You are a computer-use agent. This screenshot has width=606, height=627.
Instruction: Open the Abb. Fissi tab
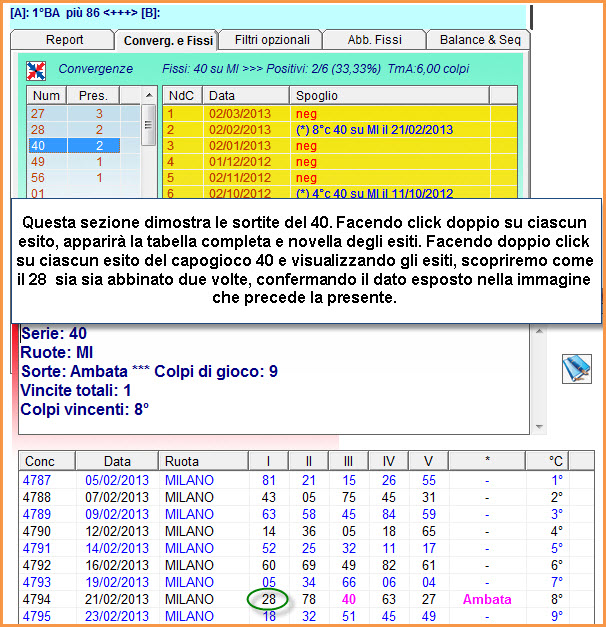tap(374, 40)
